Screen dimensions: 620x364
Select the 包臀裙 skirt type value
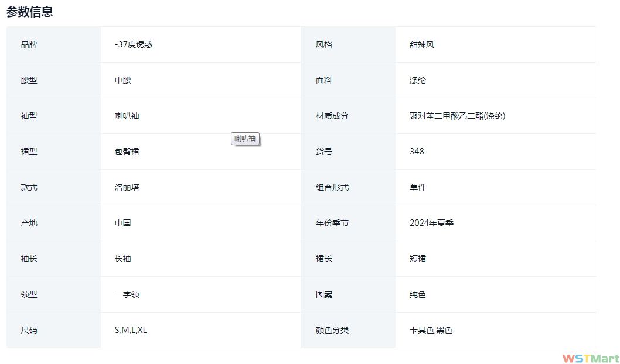[127, 152]
